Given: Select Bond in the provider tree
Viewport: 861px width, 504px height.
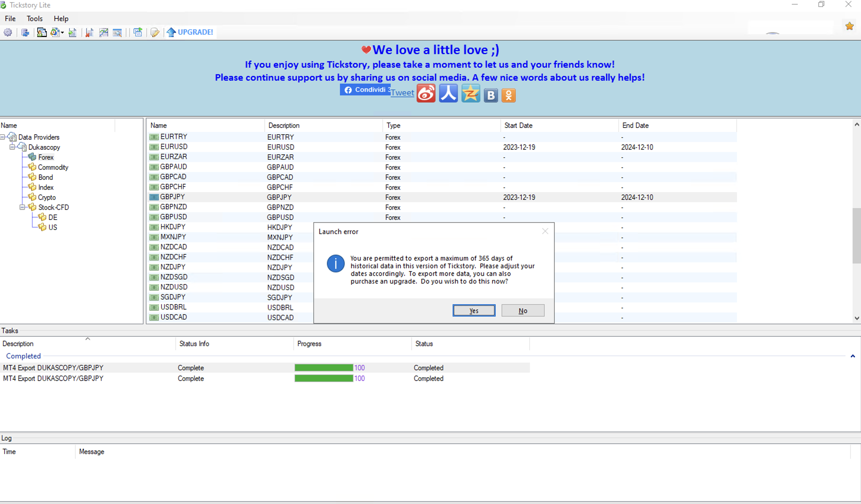Looking at the screenshot, I should point(45,177).
